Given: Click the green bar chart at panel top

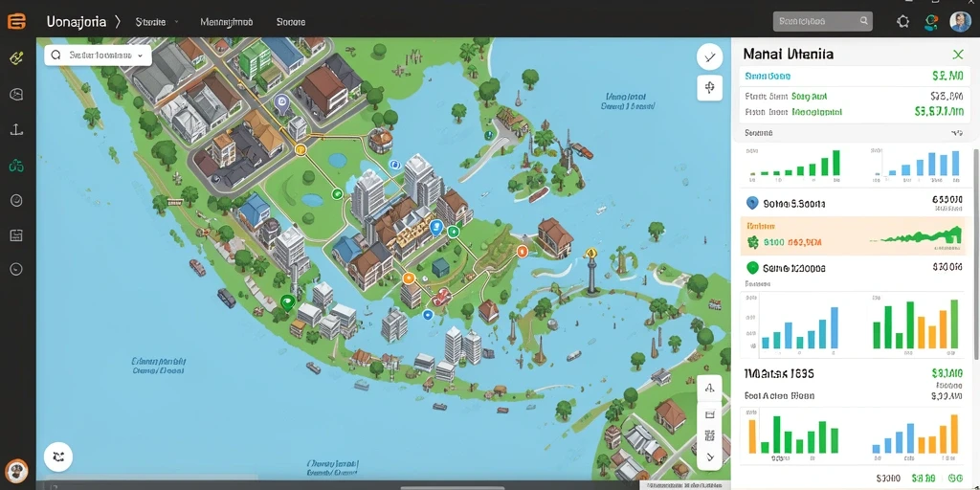Looking at the screenshot, I should (x=795, y=164).
